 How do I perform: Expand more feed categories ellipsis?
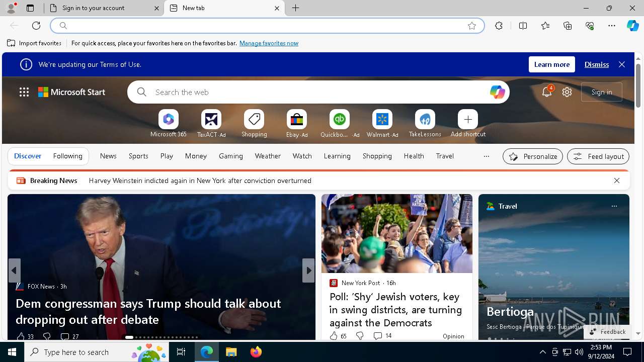(x=486, y=156)
